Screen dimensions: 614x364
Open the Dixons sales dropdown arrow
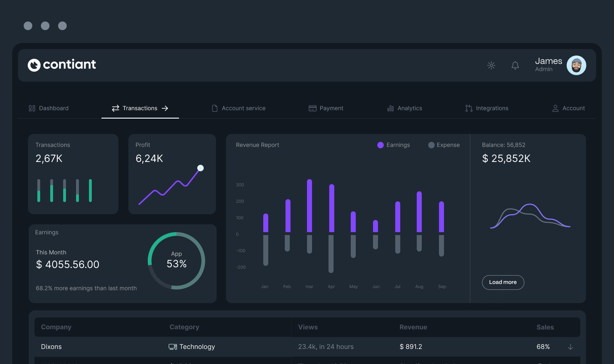pyautogui.click(x=571, y=347)
